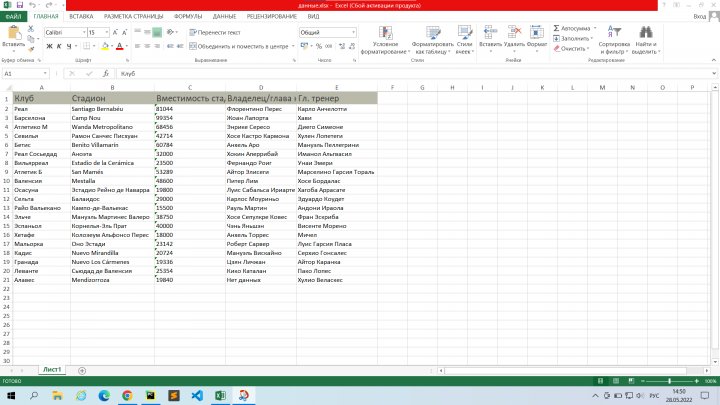Click Find and Select binoculars icon

click(x=646, y=32)
